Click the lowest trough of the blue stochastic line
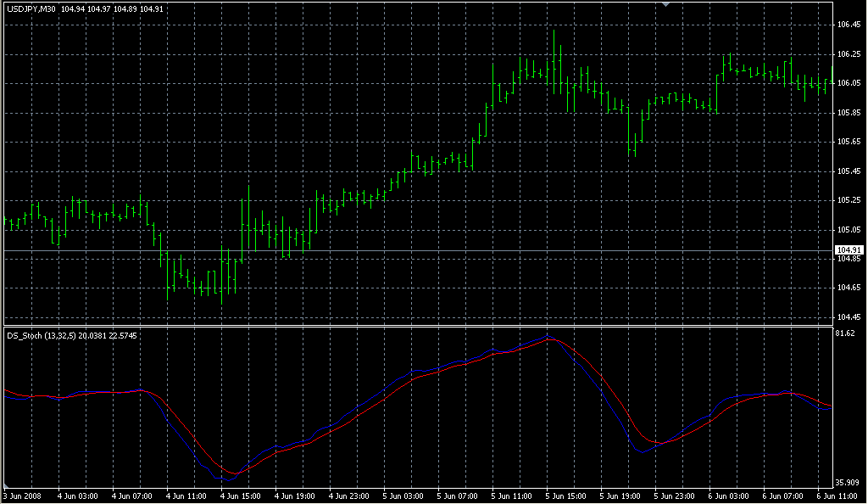 point(228,480)
